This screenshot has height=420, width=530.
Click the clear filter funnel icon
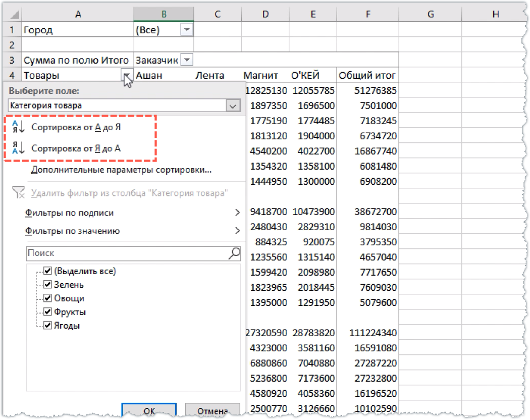point(18,192)
